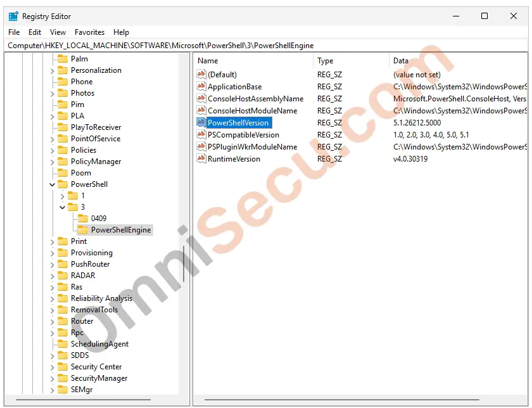Screen dimensions: 532x408
Task: Click the Photos folder icon
Action: (x=63, y=93)
